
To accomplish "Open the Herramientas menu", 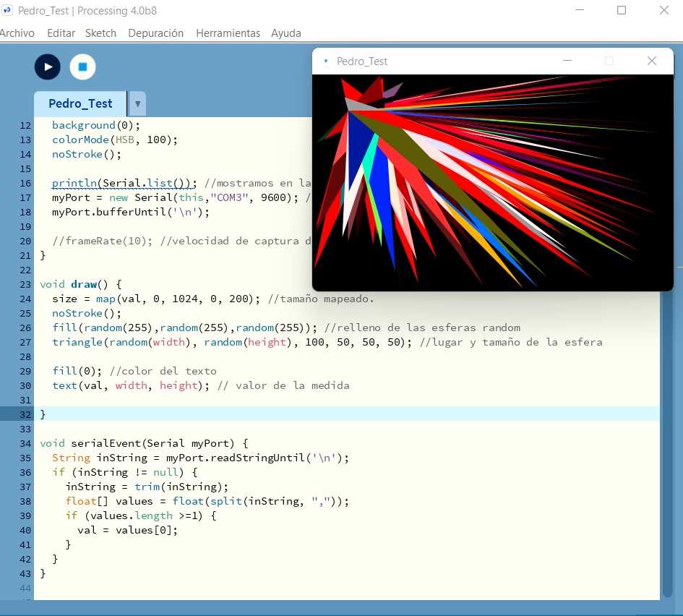I will pyautogui.click(x=228, y=33).
